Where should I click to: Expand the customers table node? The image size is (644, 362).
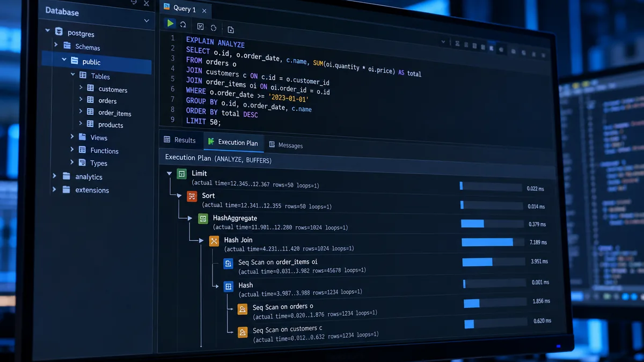click(x=81, y=87)
